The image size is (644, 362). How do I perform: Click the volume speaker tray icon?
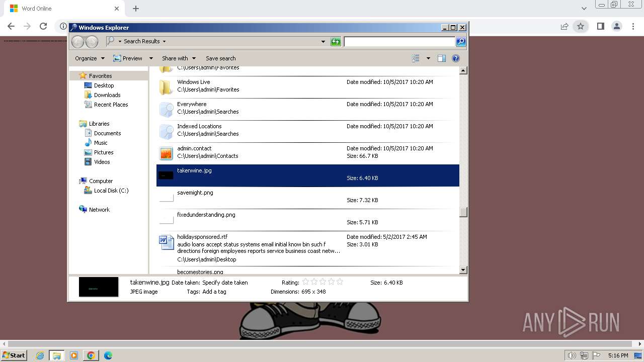tap(572, 355)
